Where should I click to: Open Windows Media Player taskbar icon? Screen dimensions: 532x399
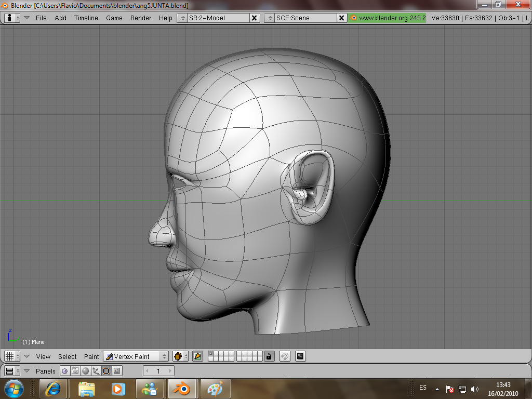coord(118,389)
